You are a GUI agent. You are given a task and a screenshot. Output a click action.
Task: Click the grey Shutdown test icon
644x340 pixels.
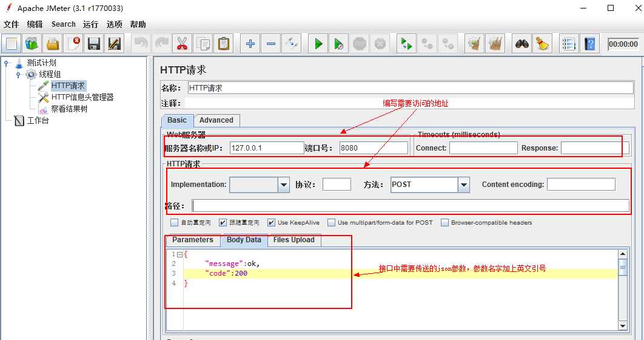click(x=380, y=44)
